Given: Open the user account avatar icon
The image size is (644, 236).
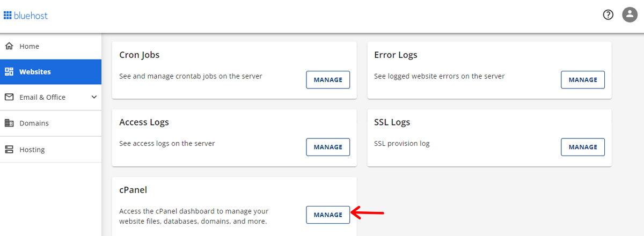Looking at the screenshot, I should point(630,15).
